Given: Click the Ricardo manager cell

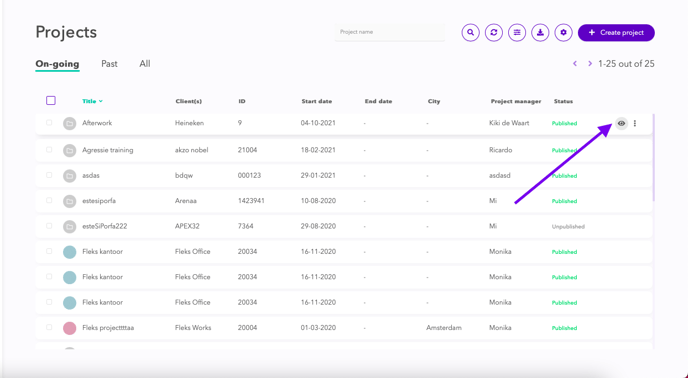Looking at the screenshot, I should (501, 150).
